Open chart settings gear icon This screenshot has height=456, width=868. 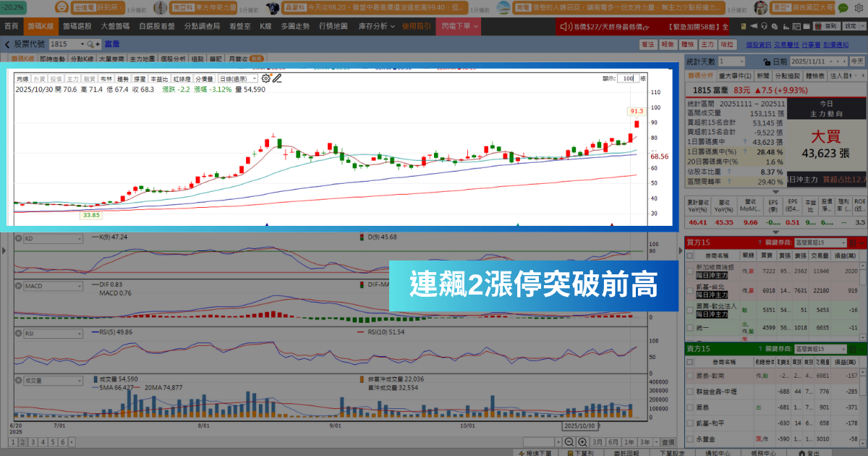pos(265,78)
